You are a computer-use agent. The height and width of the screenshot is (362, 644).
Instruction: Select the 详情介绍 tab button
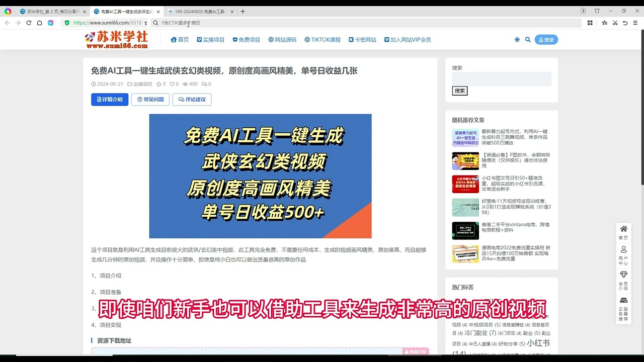pyautogui.click(x=110, y=100)
